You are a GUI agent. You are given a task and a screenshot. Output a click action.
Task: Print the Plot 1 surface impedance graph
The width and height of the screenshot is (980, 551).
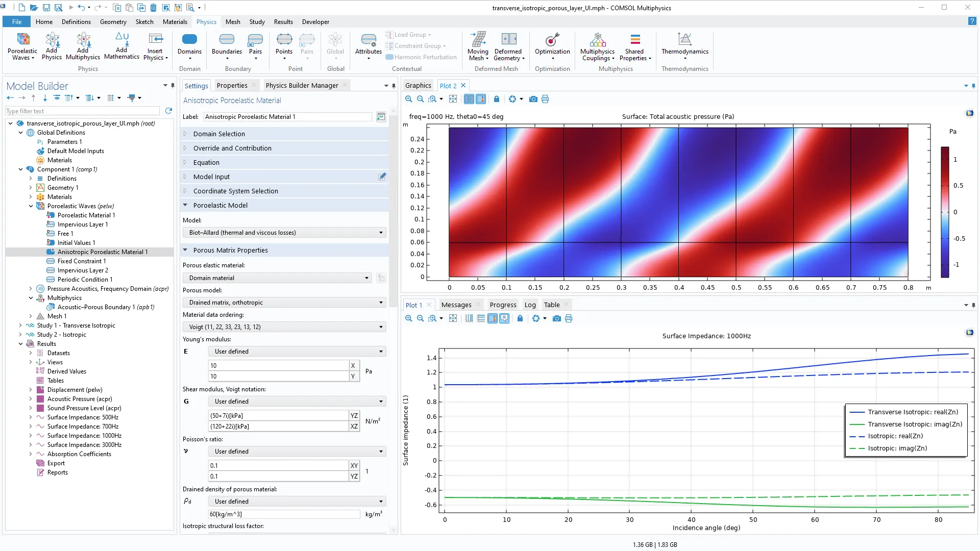pyautogui.click(x=569, y=318)
